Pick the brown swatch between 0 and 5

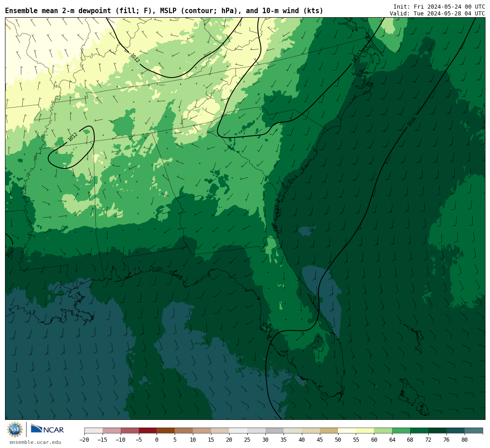166,431
